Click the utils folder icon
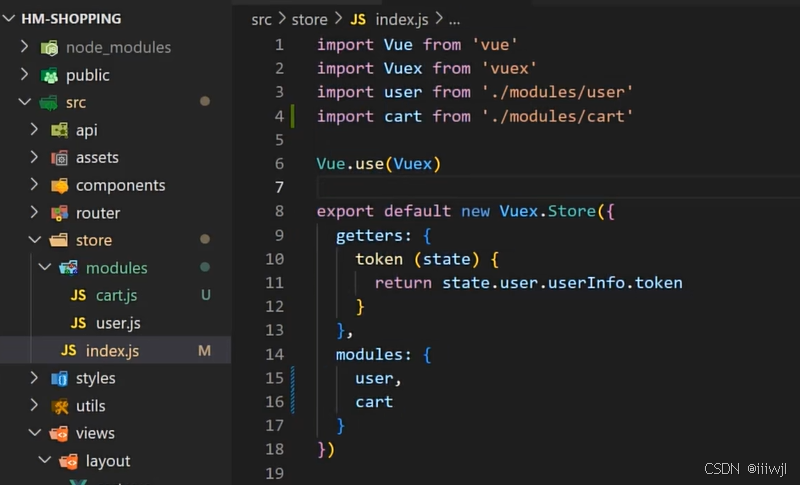The width and height of the screenshot is (800, 485). tap(60, 406)
